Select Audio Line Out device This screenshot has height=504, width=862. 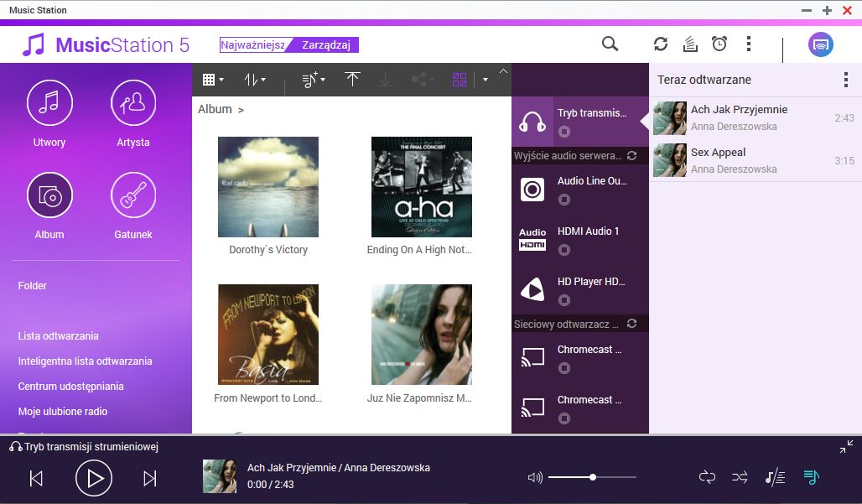(x=580, y=190)
